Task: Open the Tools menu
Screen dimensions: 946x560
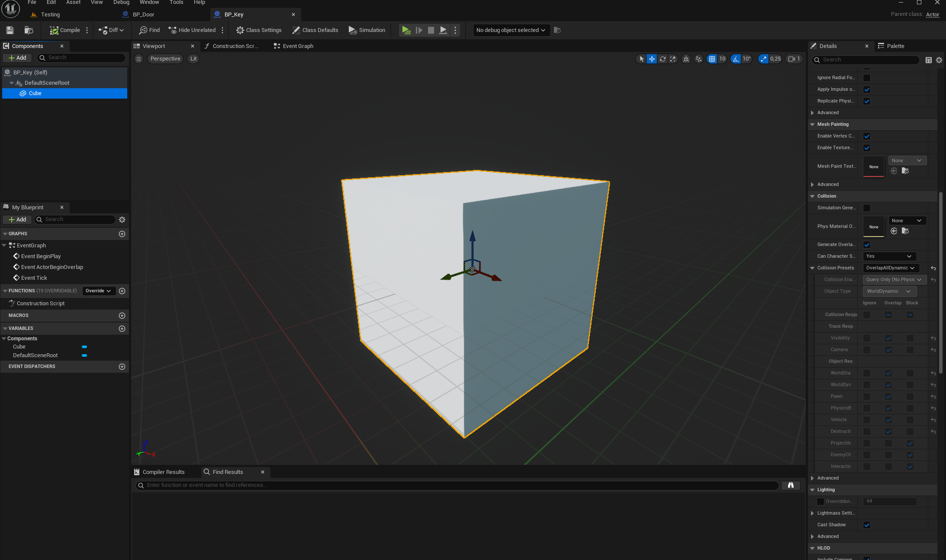Action: (176, 3)
